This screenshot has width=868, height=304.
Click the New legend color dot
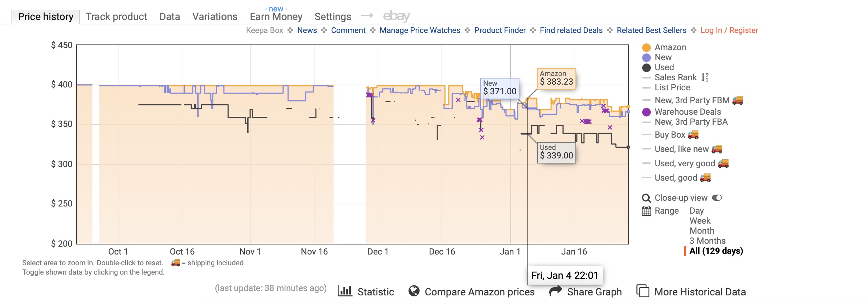[647, 57]
